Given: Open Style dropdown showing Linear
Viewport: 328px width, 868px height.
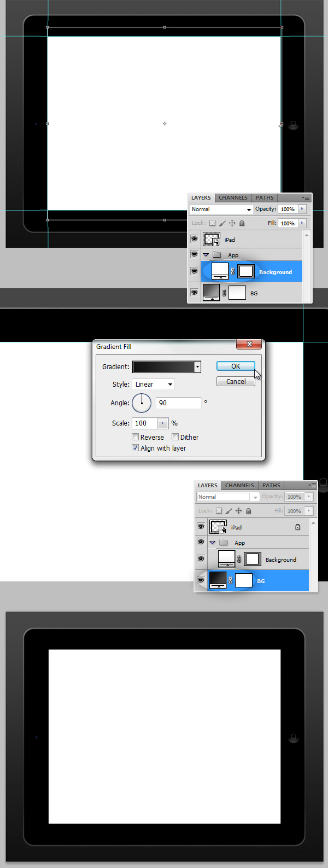Looking at the screenshot, I should [153, 385].
